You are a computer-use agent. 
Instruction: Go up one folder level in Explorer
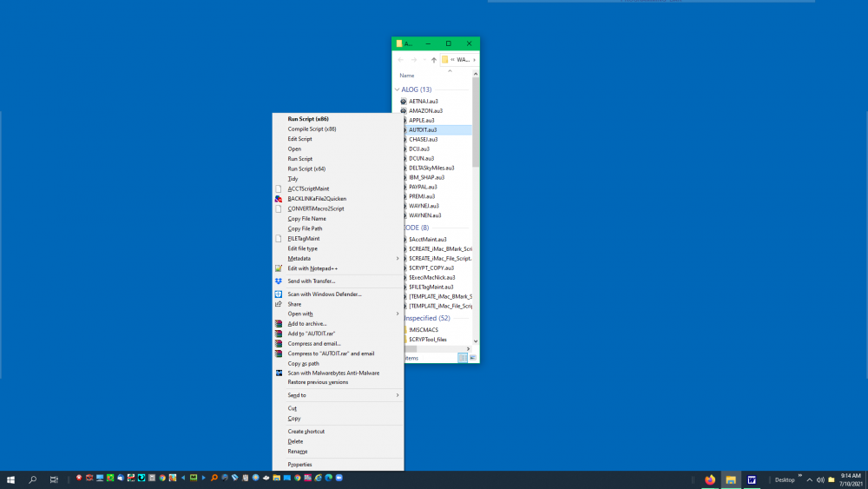click(434, 59)
